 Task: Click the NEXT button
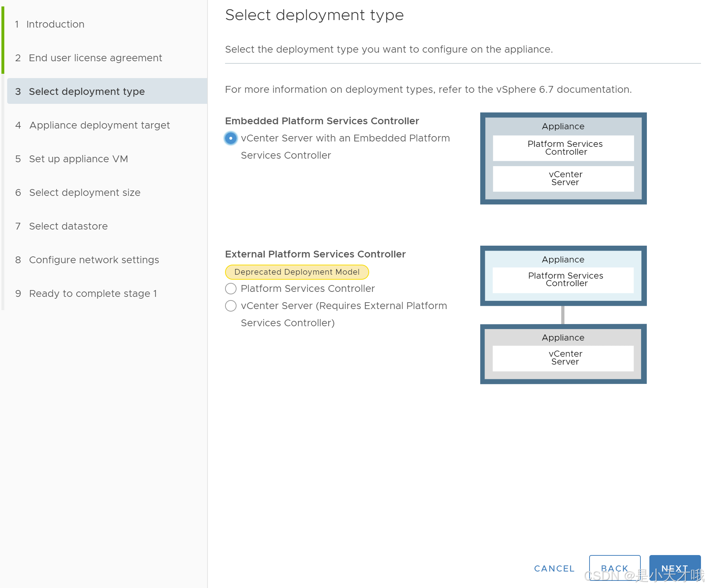675,568
